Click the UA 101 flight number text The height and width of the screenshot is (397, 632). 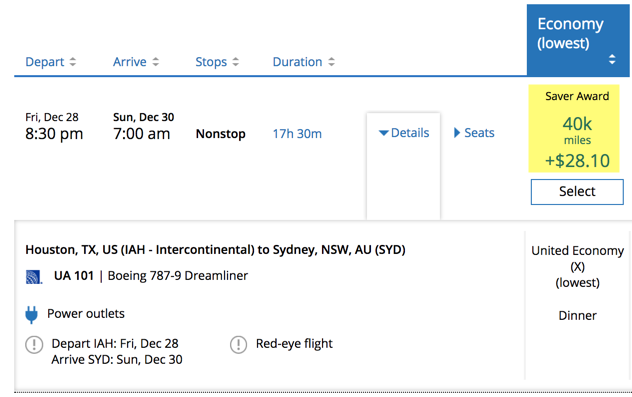coord(74,276)
